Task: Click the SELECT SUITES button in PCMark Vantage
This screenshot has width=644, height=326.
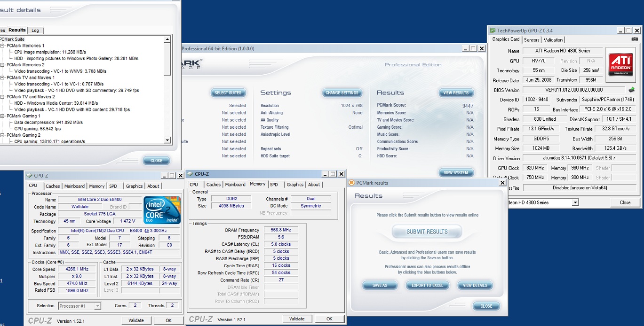Action: (228, 93)
